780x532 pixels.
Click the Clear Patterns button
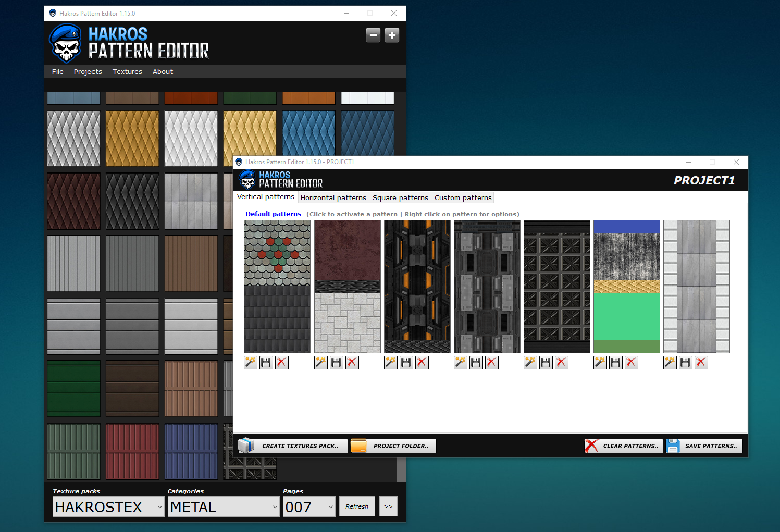click(623, 446)
